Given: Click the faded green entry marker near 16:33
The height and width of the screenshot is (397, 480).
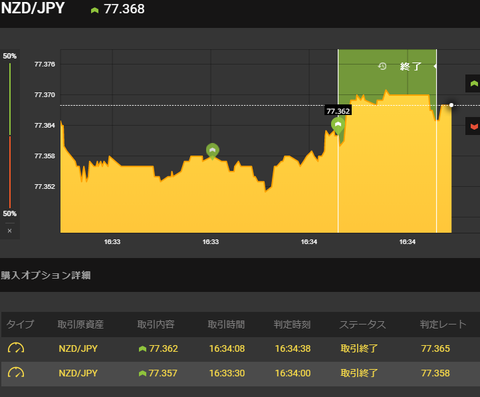Looking at the screenshot, I should [212, 151].
